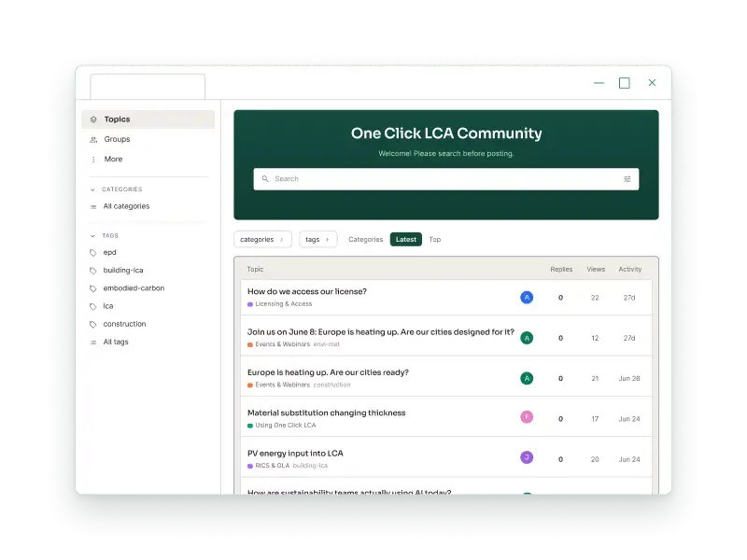Click the Groups people icon

tap(93, 139)
